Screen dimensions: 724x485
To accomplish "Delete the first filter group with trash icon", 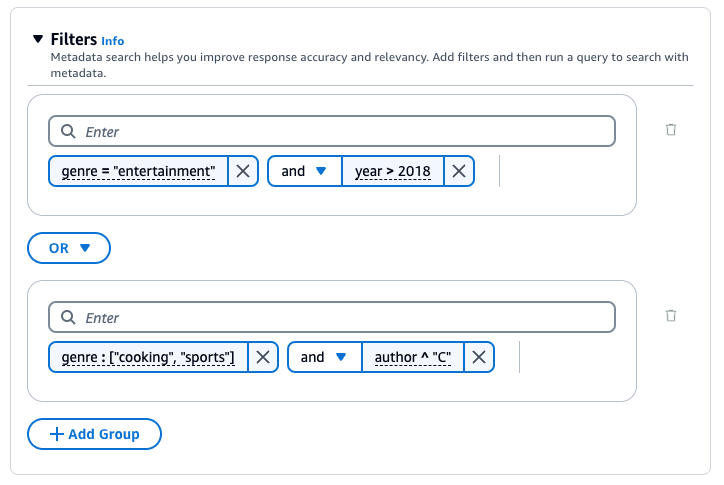I will 671,129.
